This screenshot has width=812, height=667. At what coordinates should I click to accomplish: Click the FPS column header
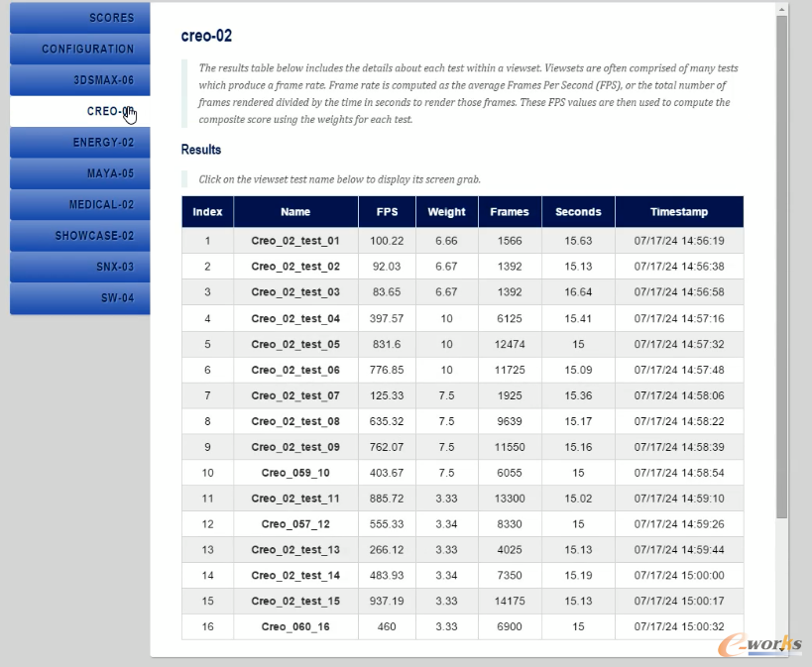[x=387, y=212]
